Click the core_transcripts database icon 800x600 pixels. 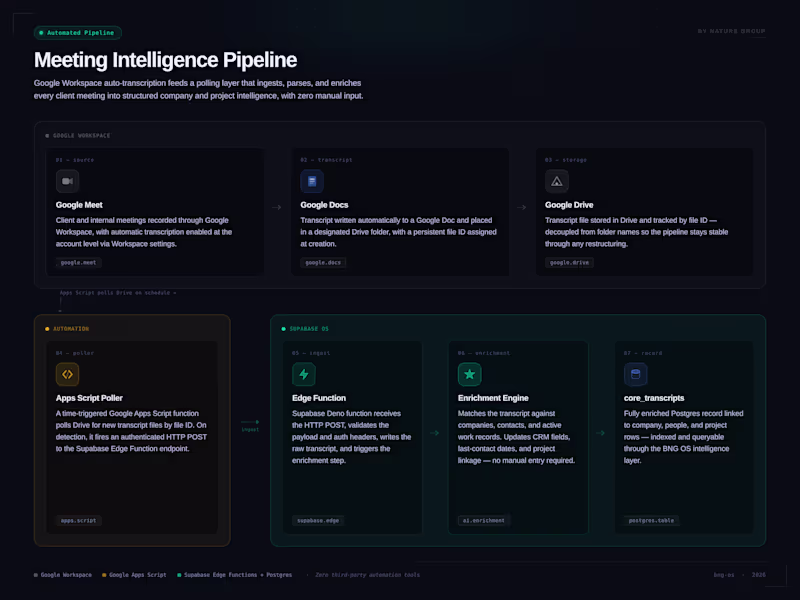click(x=634, y=374)
